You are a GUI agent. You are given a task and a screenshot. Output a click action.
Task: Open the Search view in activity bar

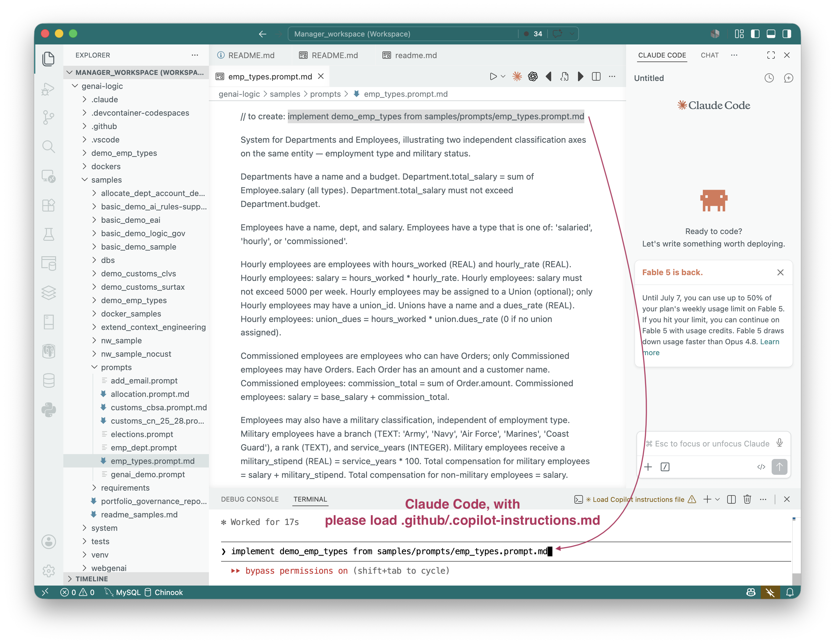point(48,146)
